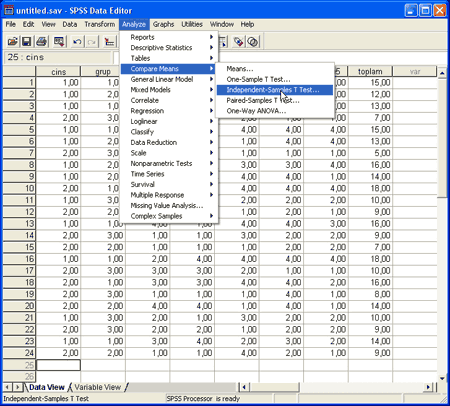Select row header 24
The width and height of the screenshot is (450, 406).
coord(19,353)
